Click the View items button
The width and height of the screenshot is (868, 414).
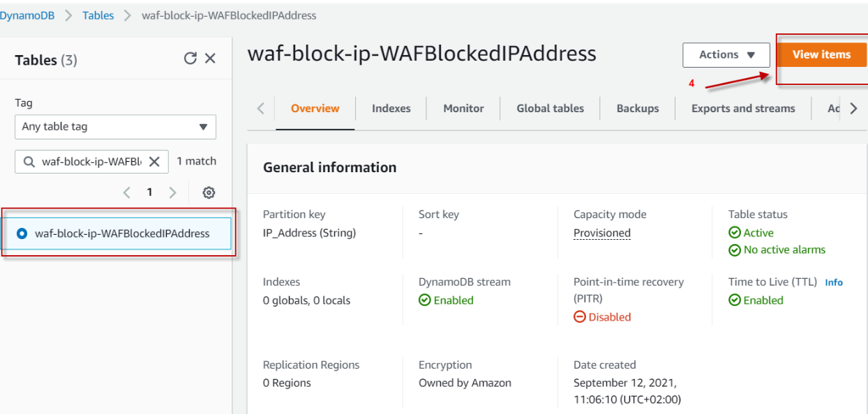click(x=821, y=55)
